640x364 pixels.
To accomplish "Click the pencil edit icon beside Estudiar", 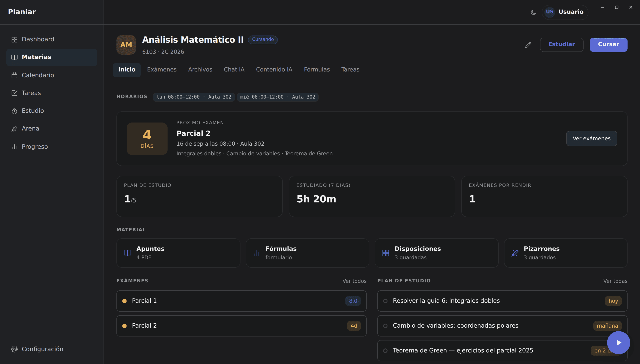I will (528, 45).
